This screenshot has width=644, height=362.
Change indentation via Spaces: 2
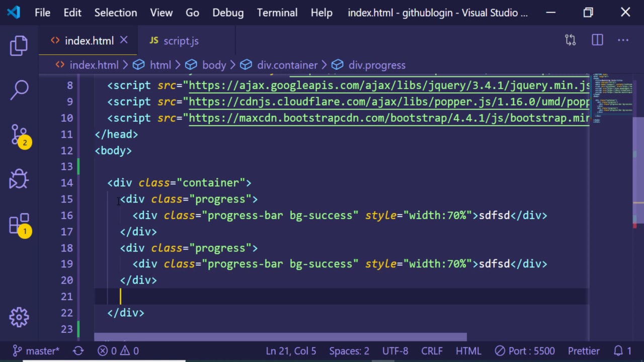[349, 351]
